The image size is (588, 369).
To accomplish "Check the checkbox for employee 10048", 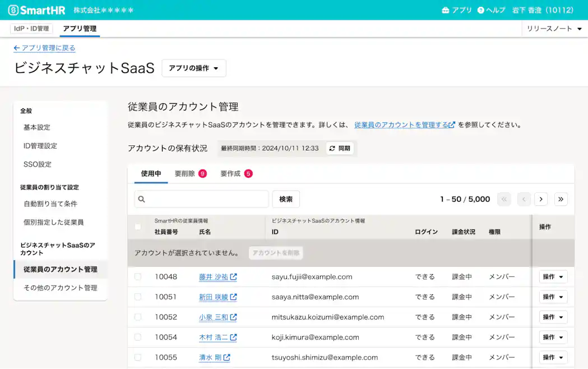I will (137, 276).
